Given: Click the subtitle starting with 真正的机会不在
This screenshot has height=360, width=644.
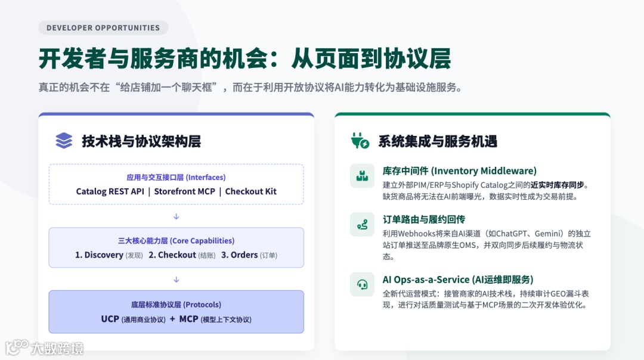Looking at the screenshot, I should (x=250, y=88).
